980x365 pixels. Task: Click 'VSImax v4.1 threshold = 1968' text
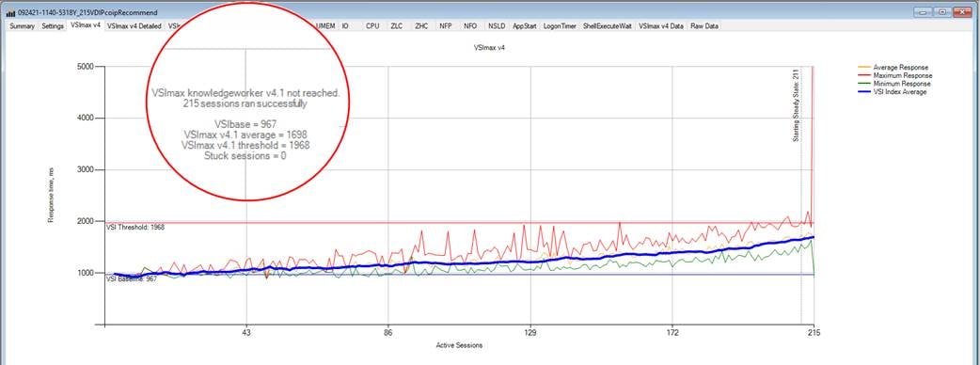pyautogui.click(x=245, y=145)
